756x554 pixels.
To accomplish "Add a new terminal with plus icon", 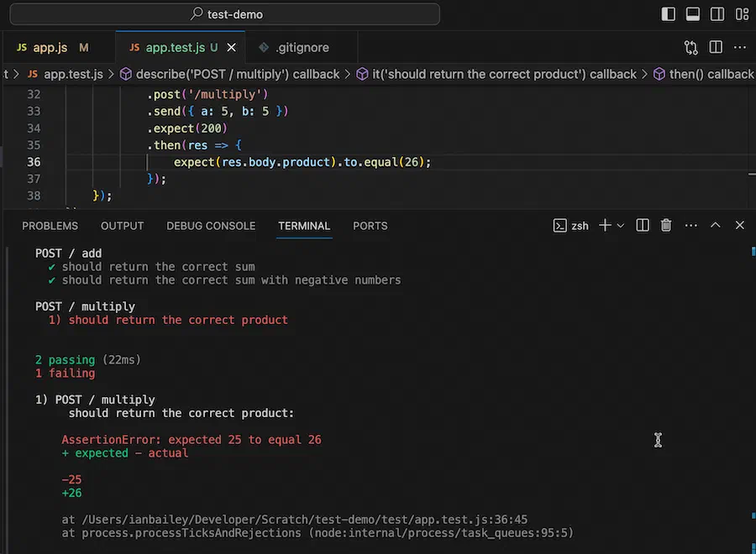I will [605, 226].
